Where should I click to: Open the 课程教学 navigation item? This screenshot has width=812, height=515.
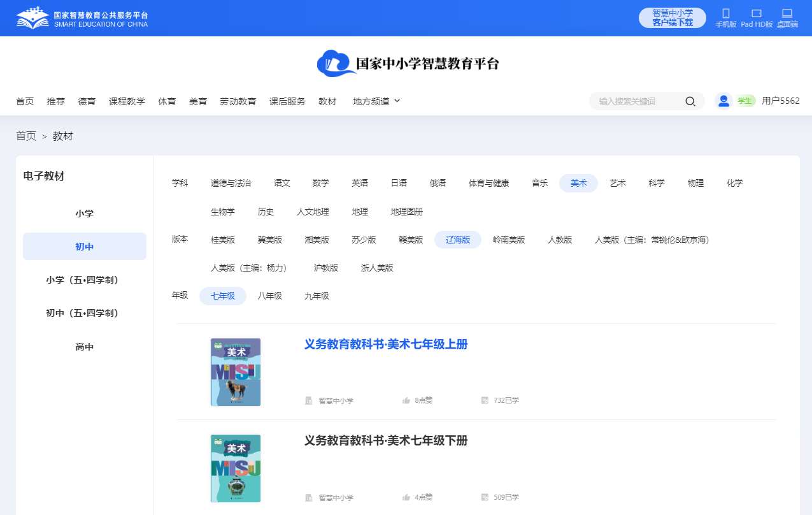coord(127,101)
